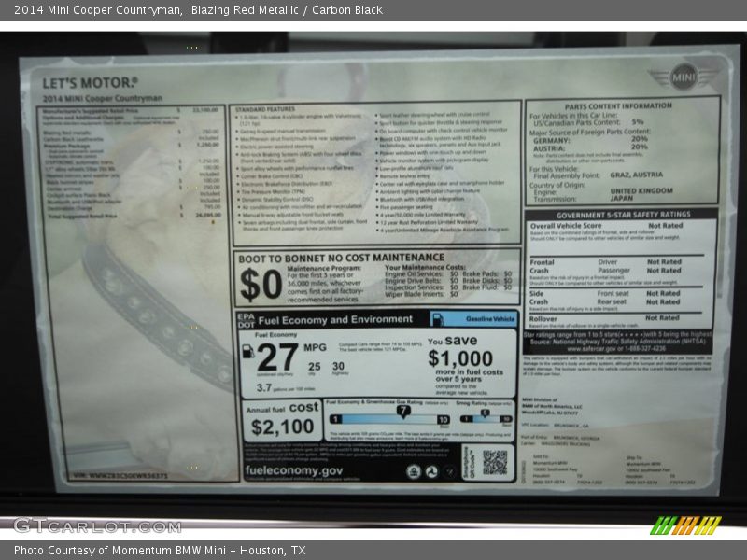Click the large '27' combined MPG figure

[x=277, y=357]
